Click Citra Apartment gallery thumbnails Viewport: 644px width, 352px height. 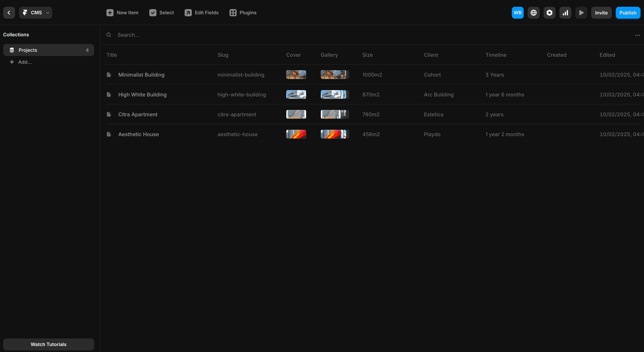(335, 114)
